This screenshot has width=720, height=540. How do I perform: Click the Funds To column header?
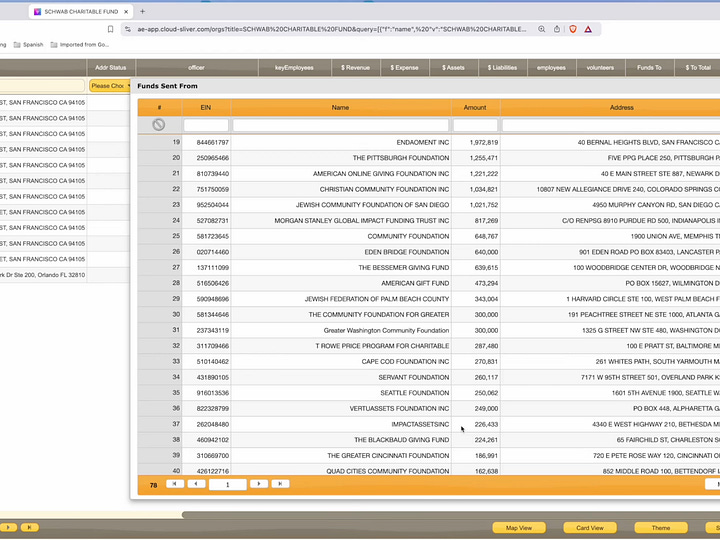pyautogui.click(x=649, y=68)
